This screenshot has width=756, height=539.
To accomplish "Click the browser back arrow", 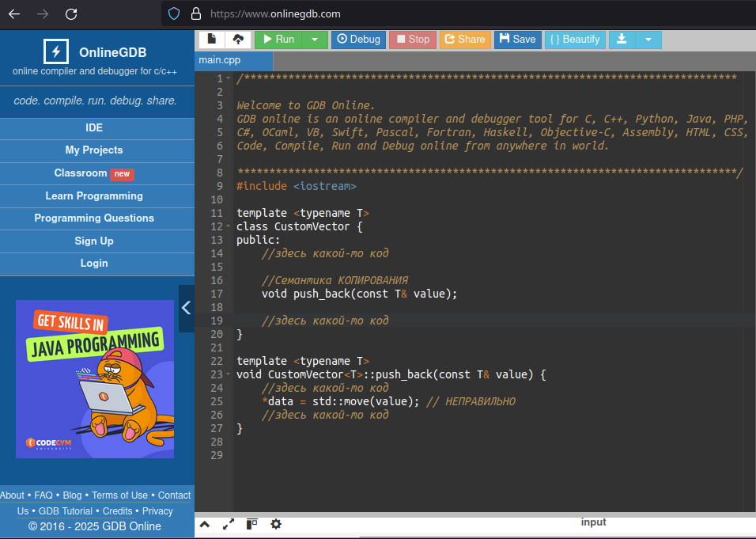I will pyautogui.click(x=14, y=14).
